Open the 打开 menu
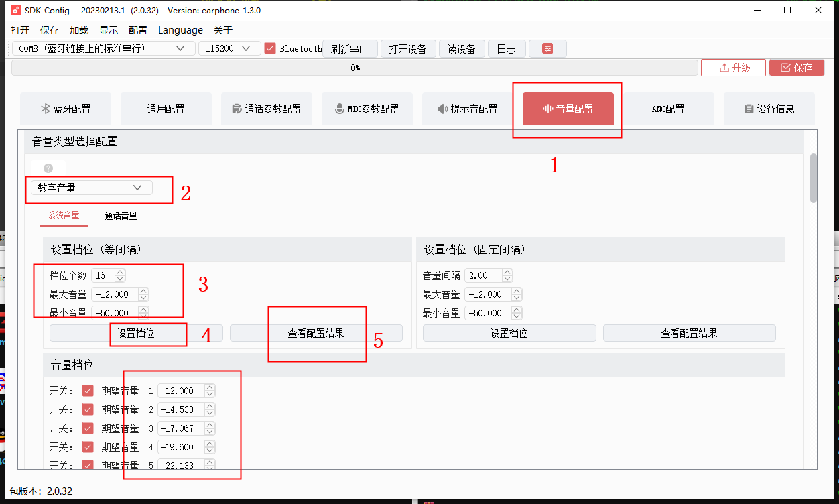839x504 pixels. (x=20, y=30)
